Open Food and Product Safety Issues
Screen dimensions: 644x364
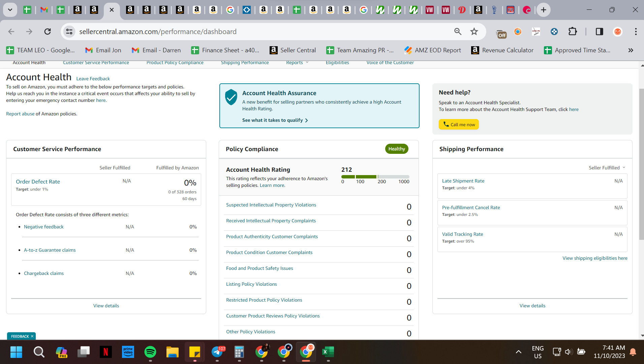click(x=259, y=268)
